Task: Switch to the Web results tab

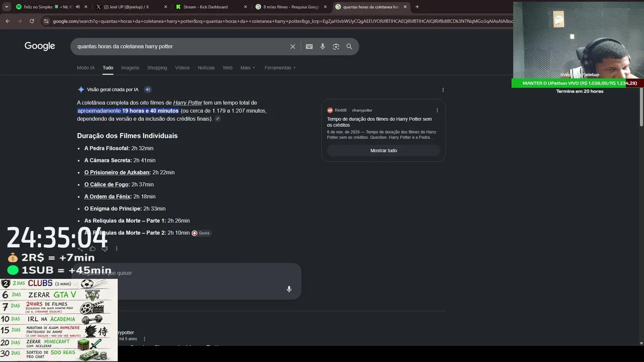Action: pos(227,68)
